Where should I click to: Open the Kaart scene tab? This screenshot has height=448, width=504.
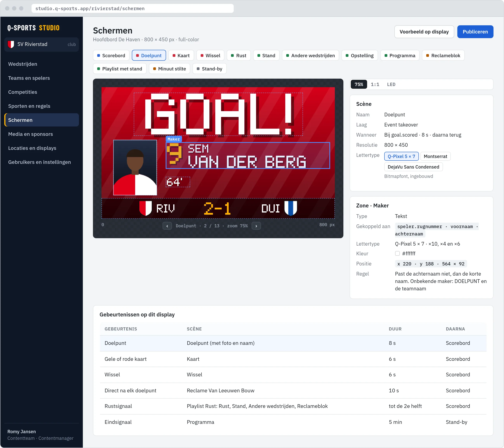pyautogui.click(x=181, y=55)
